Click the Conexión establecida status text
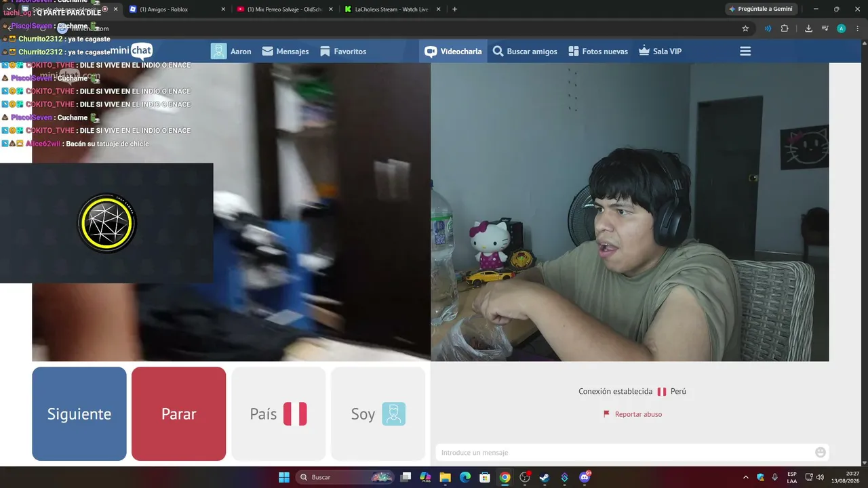 [615, 391]
